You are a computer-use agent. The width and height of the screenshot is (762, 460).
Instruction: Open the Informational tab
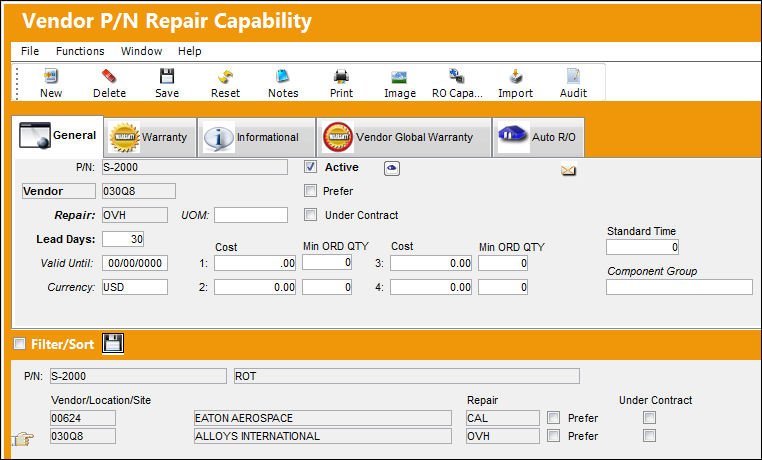[x=257, y=137]
